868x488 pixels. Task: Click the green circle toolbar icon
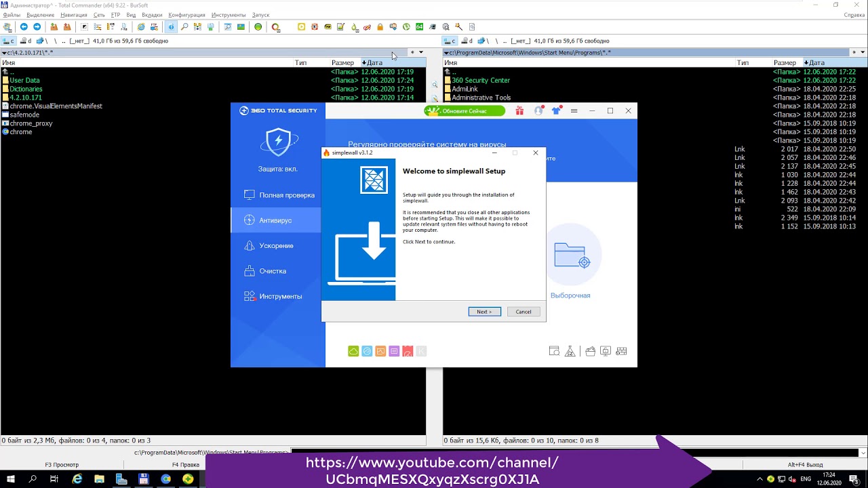tap(258, 27)
